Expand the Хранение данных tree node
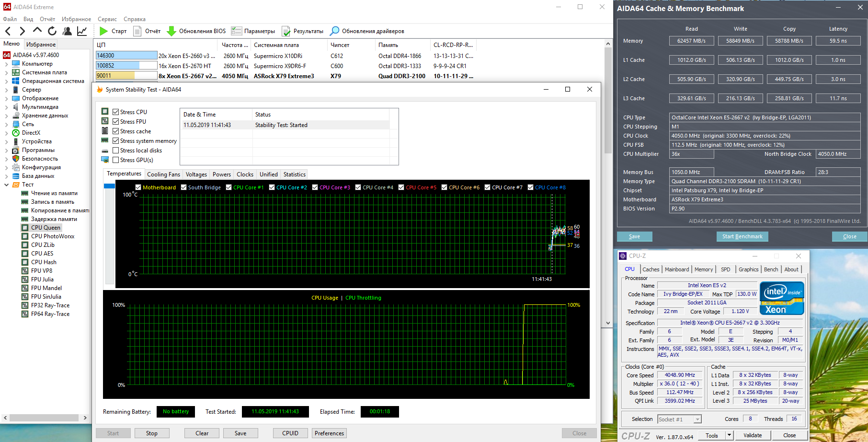The image size is (868, 442). point(6,116)
